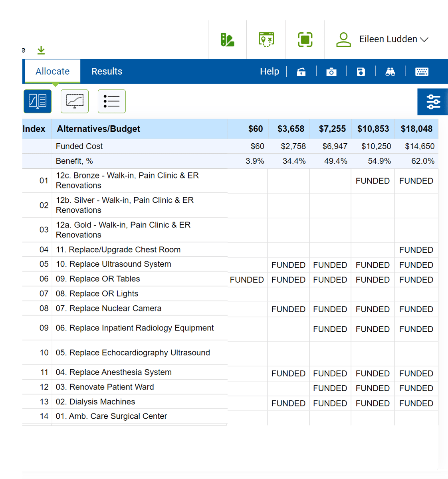The image size is (448, 479).
Task: Click the Funded Cost row label
Action: point(79,146)
